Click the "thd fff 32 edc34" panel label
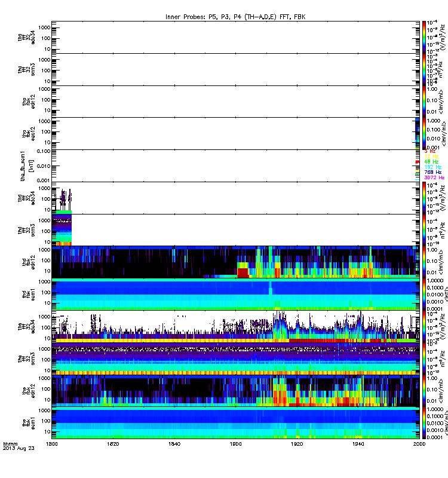 tap(26, 198)
